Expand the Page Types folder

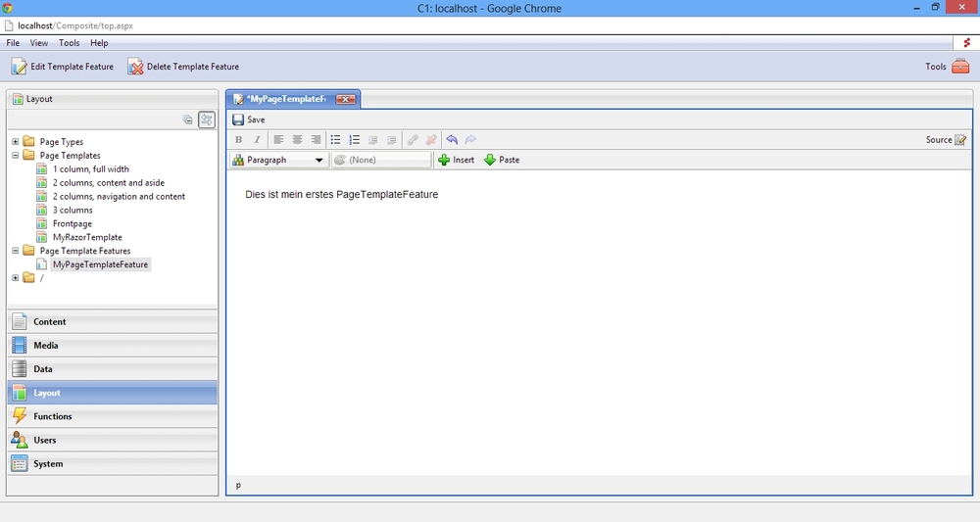pos(16,142)
